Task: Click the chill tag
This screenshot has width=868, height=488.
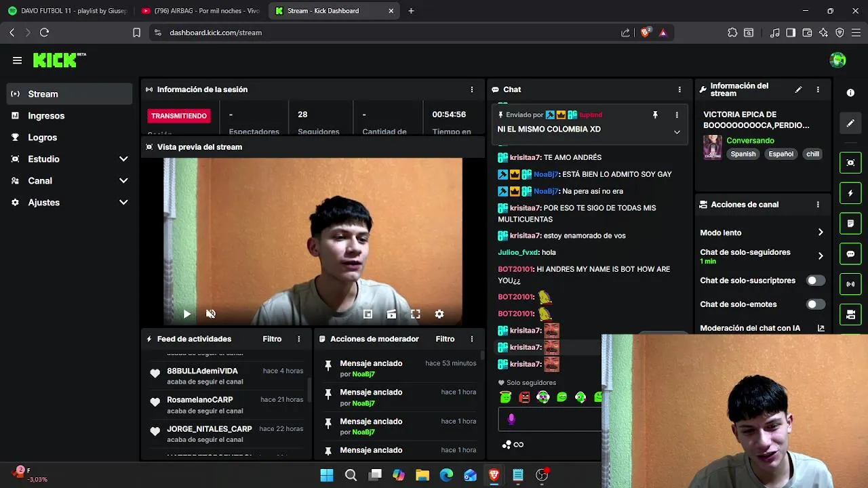Action: (812, 154)
